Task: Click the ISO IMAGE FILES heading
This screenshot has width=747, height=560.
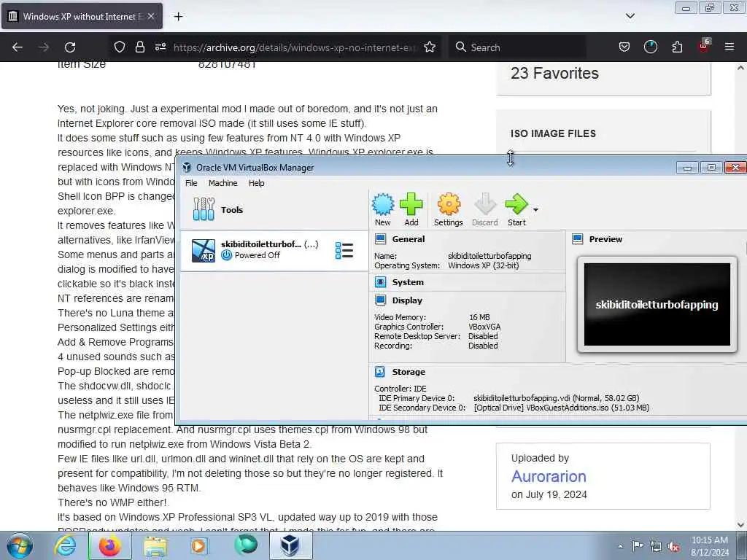Action: [x=553, y=134]
